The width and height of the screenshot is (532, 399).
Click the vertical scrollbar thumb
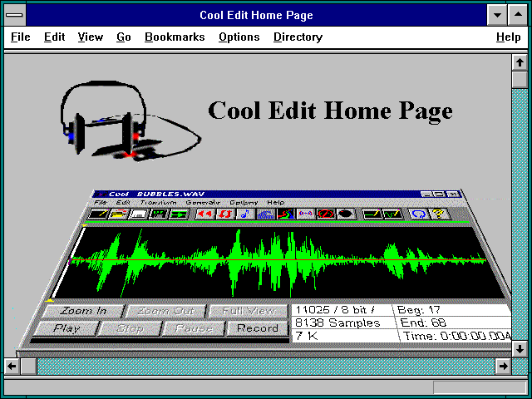pos(520,80)
